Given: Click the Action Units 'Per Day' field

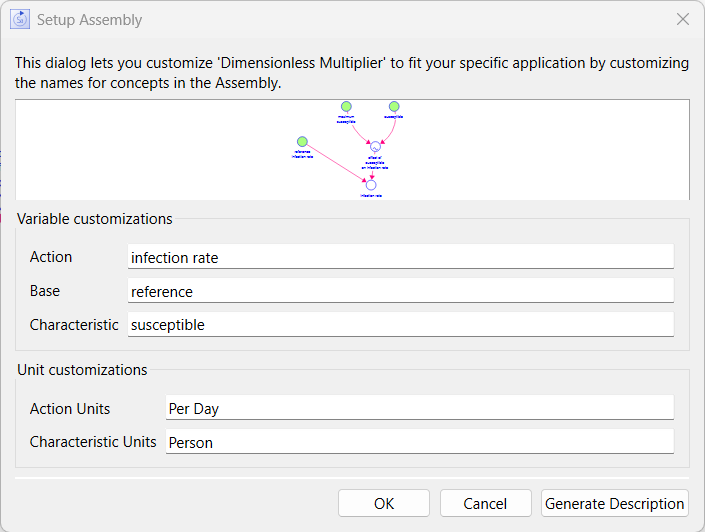Looking at the screenshot, I should point(418,408).
